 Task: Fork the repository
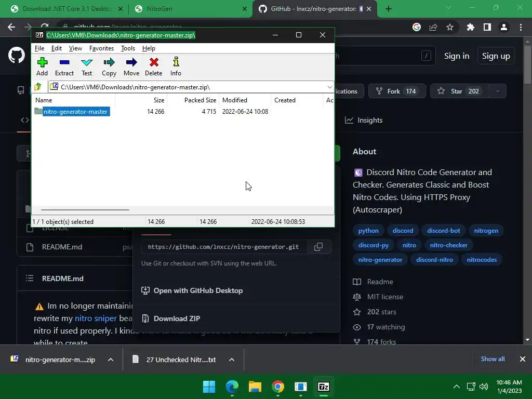[397, 91]
